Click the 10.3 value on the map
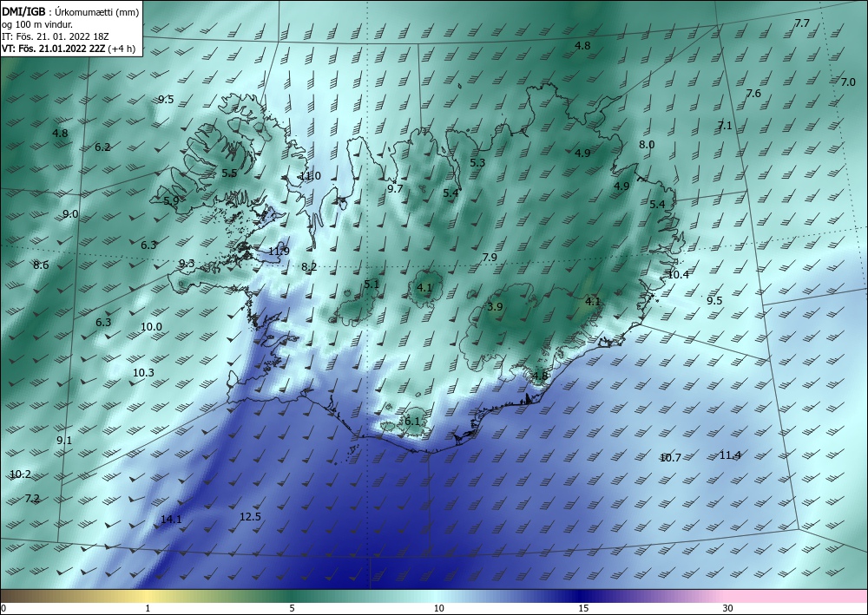 coord(143,373)
